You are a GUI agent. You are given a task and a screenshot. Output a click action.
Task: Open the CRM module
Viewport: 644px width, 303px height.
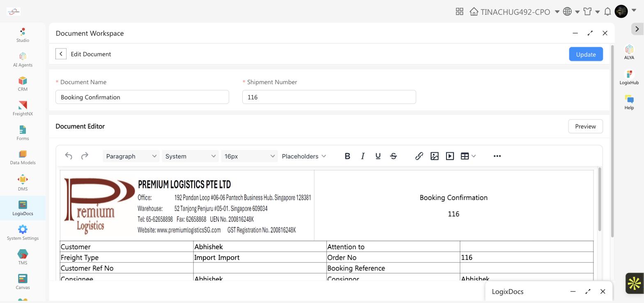pos(23,84)
